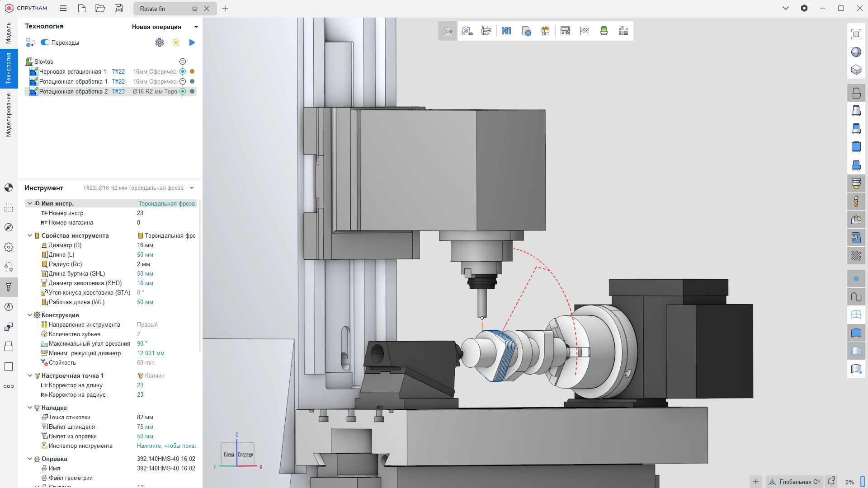The width and height of the screenshot is (868, 488).
Task: Click the origin point quarter-circle icon
Action: click(x=9, y=188)
